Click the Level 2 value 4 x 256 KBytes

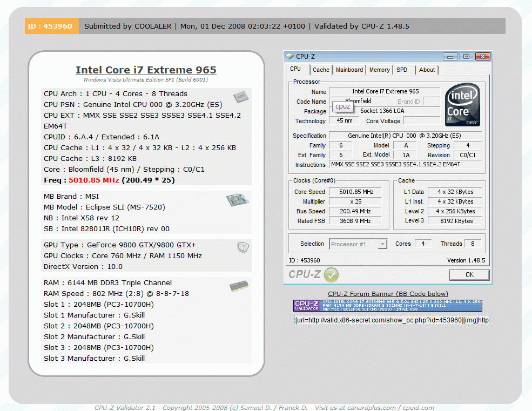(x=455, y=211)
